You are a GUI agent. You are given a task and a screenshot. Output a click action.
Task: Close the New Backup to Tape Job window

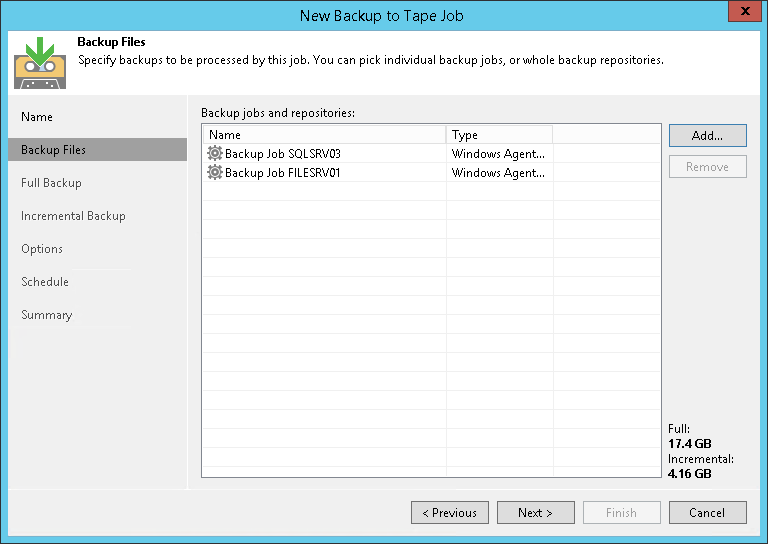[740, 13]
